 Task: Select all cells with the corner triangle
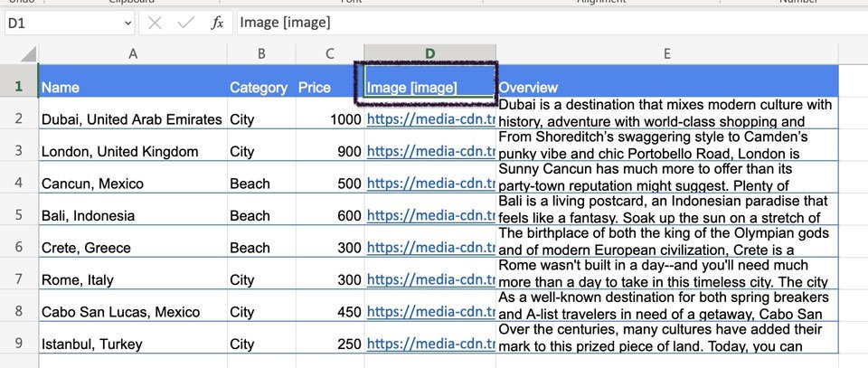(28, 53)
